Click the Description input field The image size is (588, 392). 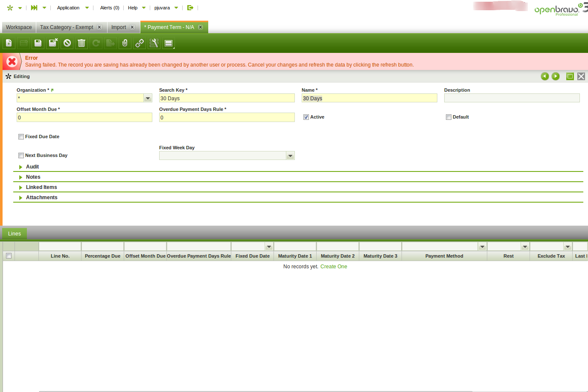(x=512, y=98)
